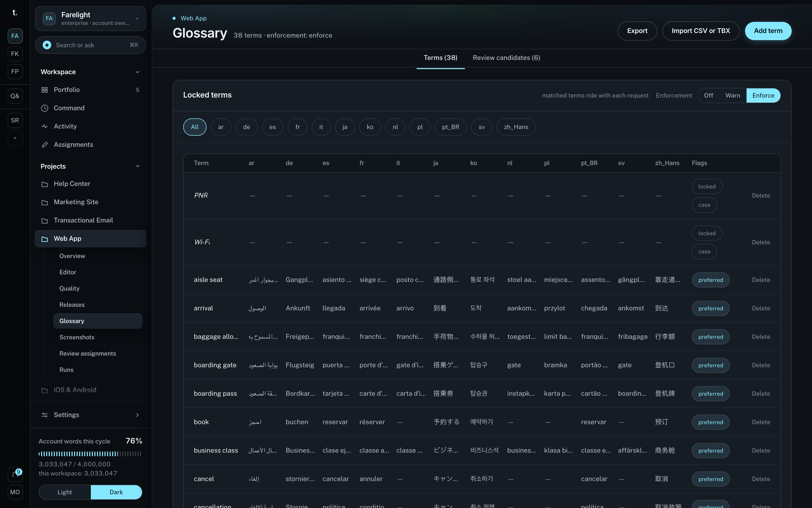This screenshot has height=508, width=812.
Task: Open the Farelight account switcher dropdown
Action: [91, 19]
